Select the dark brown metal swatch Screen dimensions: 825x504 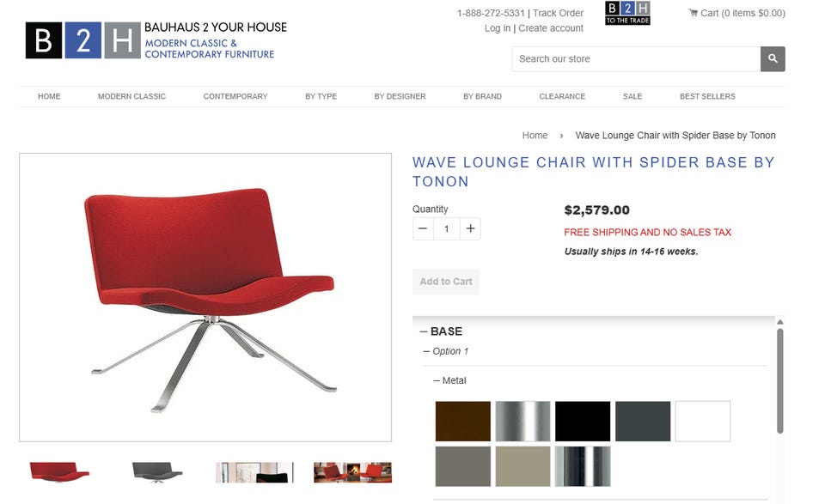[463, 422]
